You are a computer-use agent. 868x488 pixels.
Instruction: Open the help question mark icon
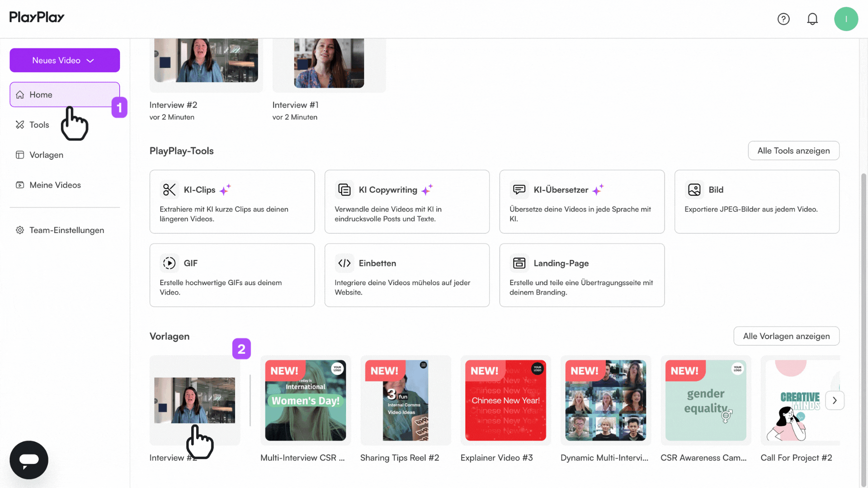(x=783, y=19)
